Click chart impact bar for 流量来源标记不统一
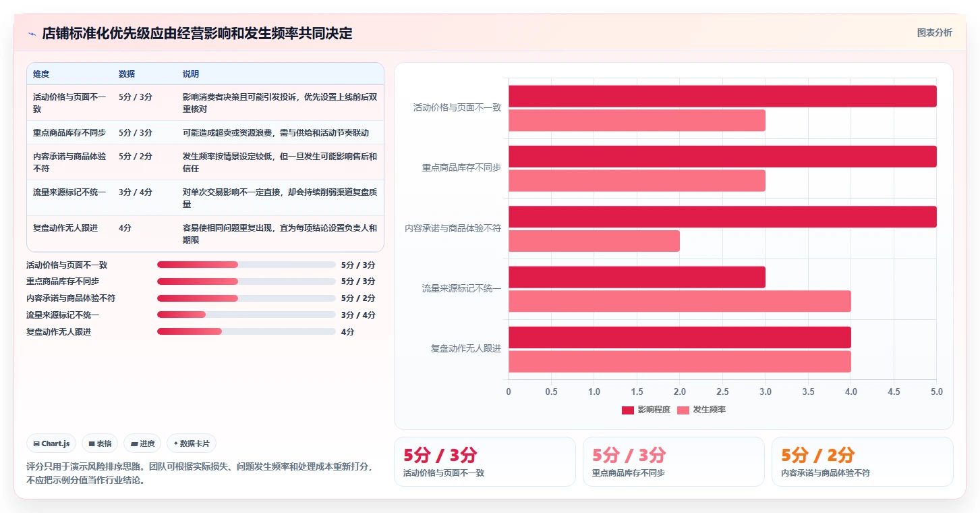This screenshot has width=980, height=513. [x=637, y=277]
